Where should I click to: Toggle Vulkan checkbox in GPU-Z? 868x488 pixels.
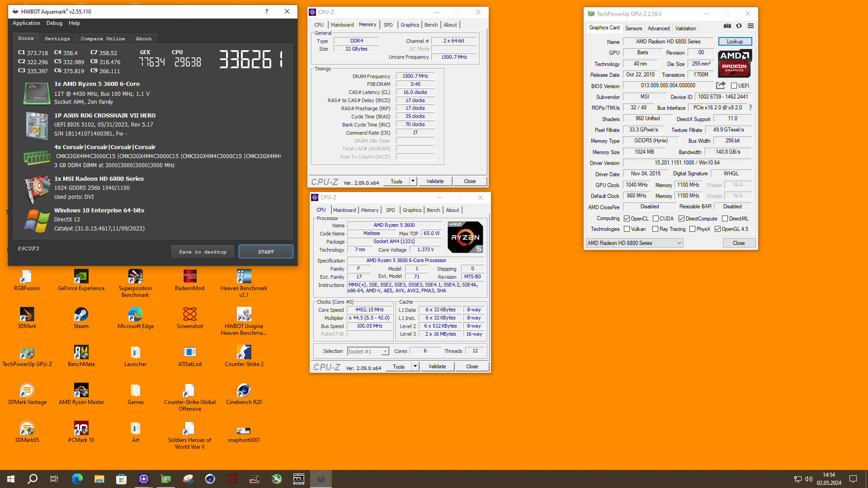(x=627, y=229)
